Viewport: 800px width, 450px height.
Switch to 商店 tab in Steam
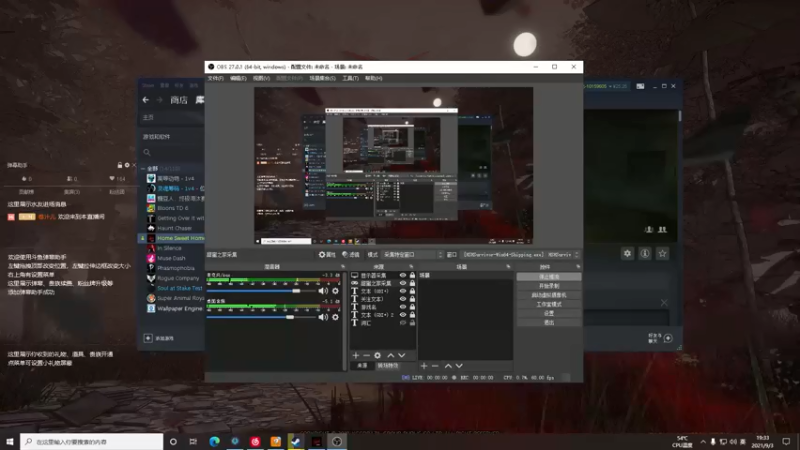[x=179, y=100]
